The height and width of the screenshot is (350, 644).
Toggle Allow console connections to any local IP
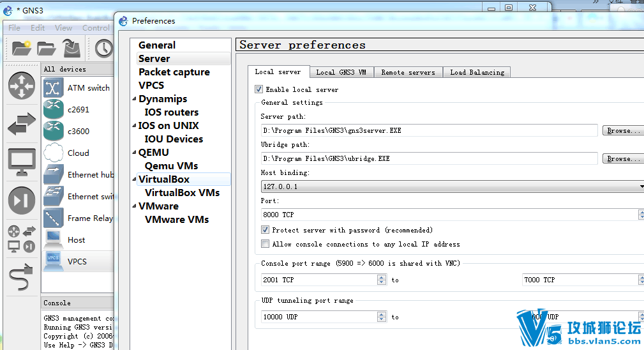(x=265, y=243)
